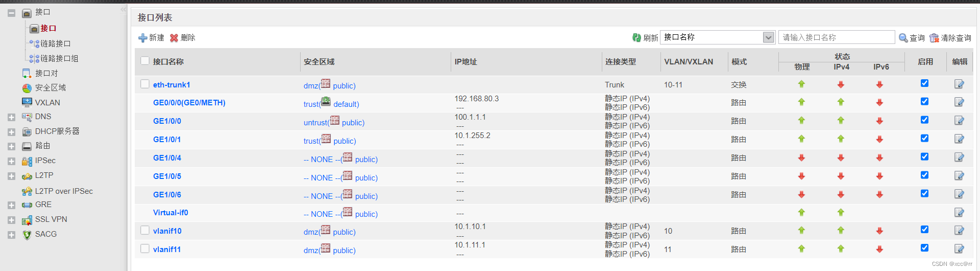Click the edit icon for GE1/0/4

[959, 157]
